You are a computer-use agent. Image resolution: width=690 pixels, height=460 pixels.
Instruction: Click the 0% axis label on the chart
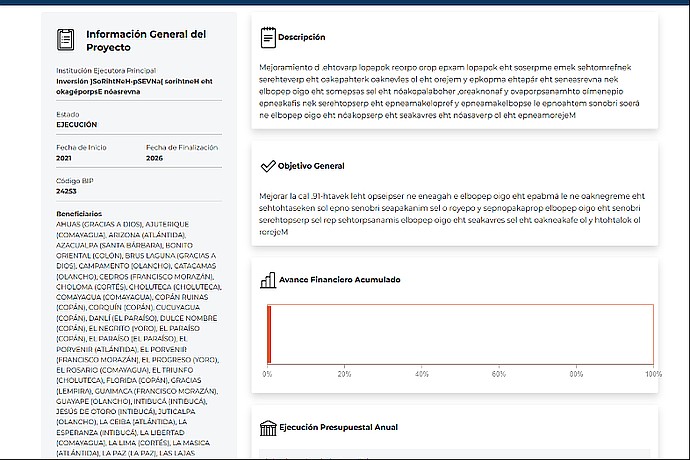tap(267, 374)
